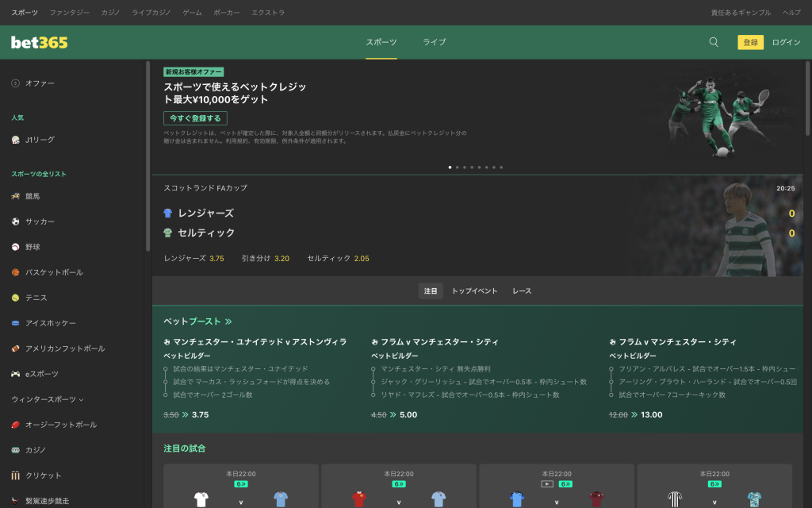812x508 pixels.
Task: Click the main page vertical scrollbar
Action: (x=807, y=98)
